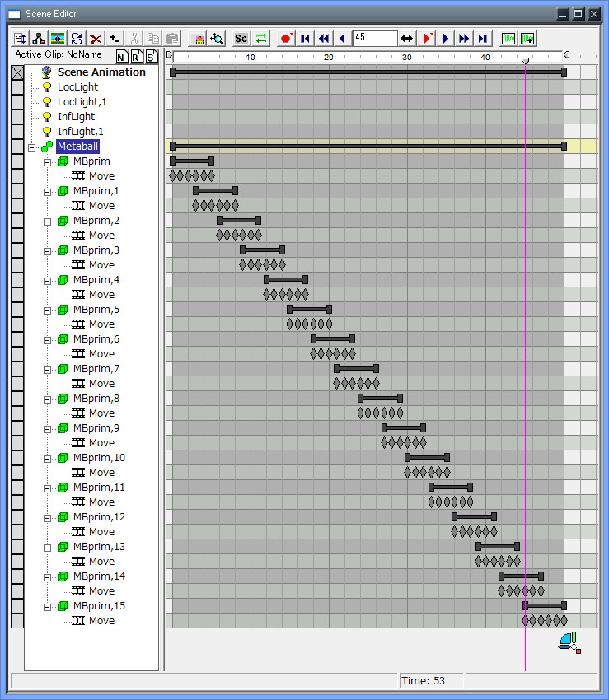Collapse the MBprim,1 node

tap(47, 192)
